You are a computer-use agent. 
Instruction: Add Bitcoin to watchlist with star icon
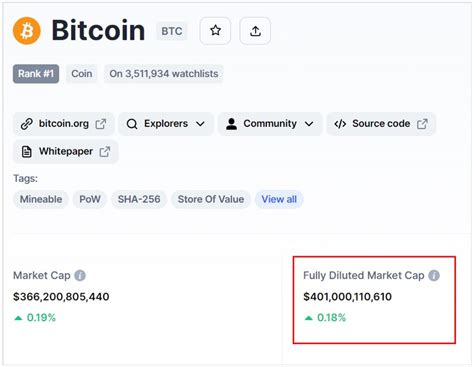click(215, 31)
